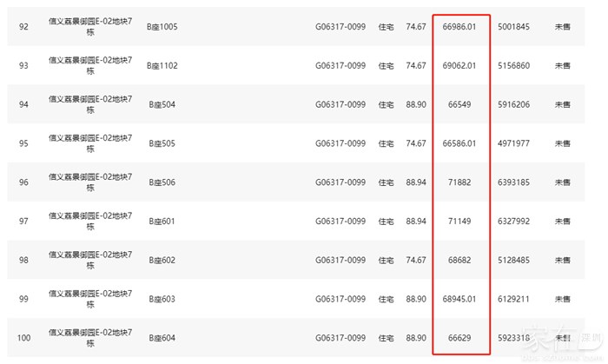Click the B座601 unit cell
Screen dimensions: 608x364
pos(162,222)
